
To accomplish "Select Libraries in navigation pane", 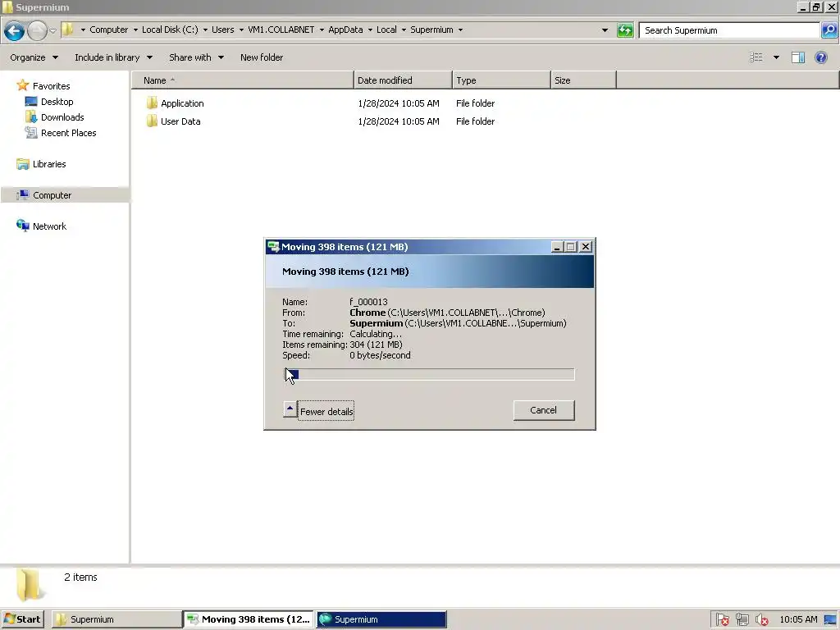I will 48,164.
